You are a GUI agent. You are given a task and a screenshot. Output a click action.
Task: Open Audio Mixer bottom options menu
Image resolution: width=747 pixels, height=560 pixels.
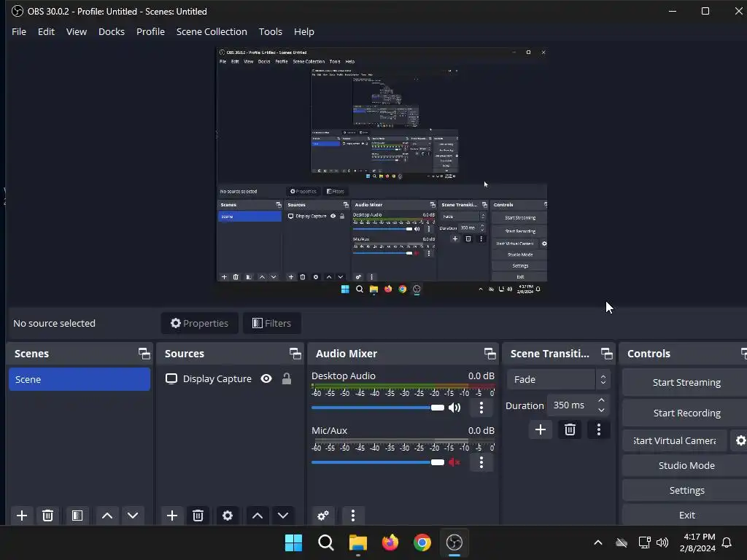click(353, 516)
